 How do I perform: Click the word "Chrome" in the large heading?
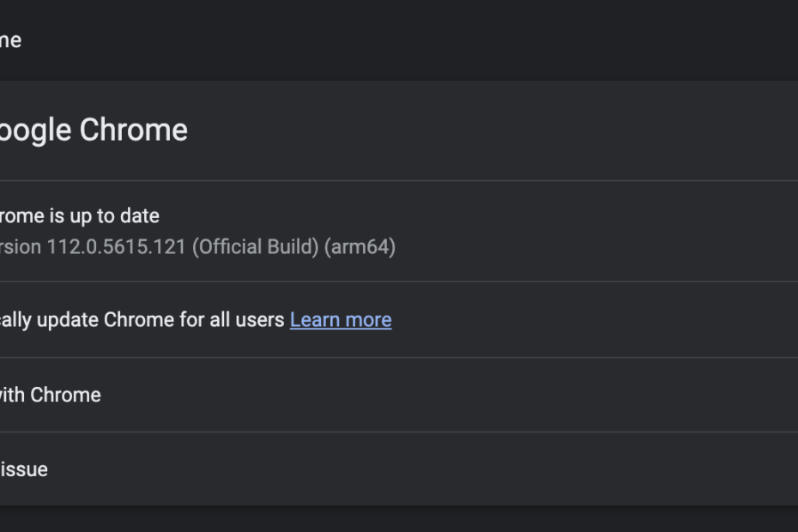coord(134,130)
